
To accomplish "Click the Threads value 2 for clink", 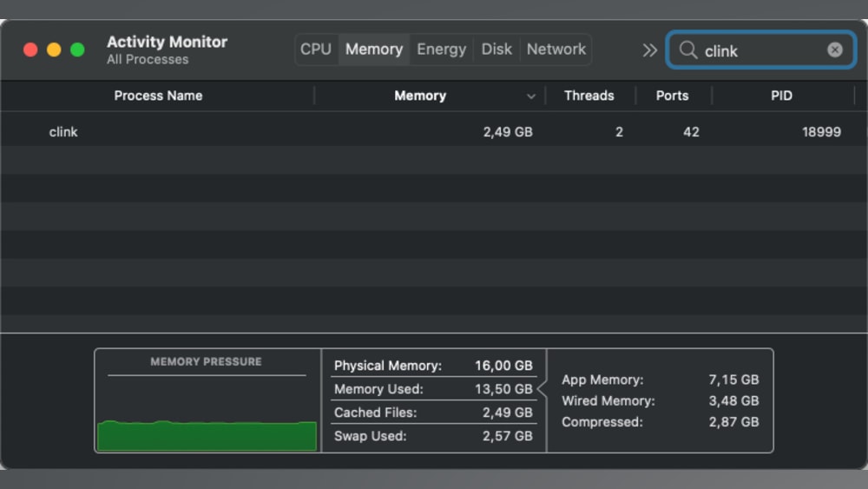I will pos(619,132).
